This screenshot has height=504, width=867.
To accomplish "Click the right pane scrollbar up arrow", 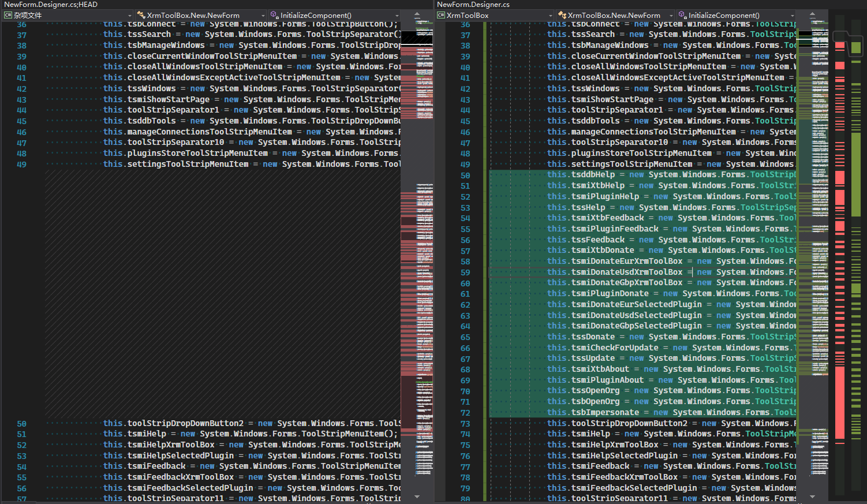I will (x=812, y=14).
